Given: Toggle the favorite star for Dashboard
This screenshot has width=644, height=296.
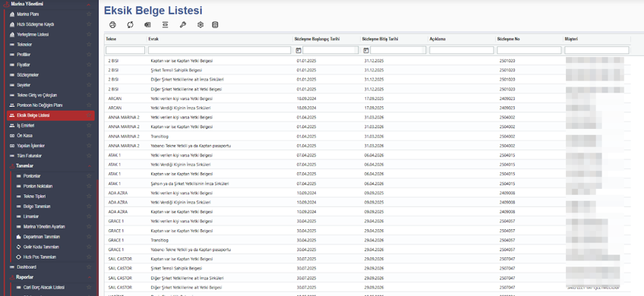Looking at the screenshot, I should [x=89, y=267].
